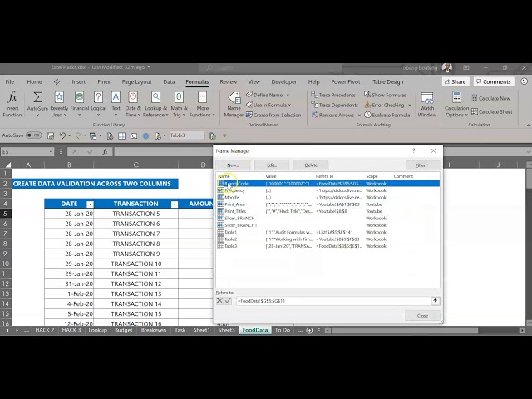
Task: Select the Table1 name row
Action: tap(328, 232)
